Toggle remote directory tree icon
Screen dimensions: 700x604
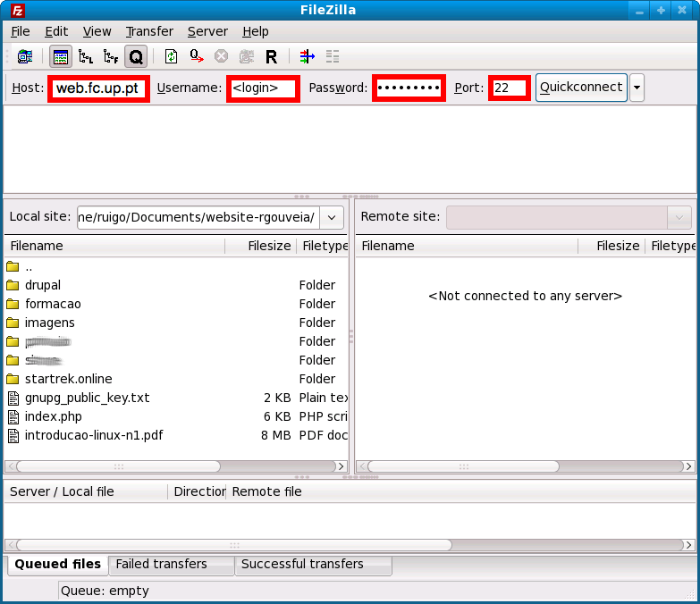tap(111, 56)
